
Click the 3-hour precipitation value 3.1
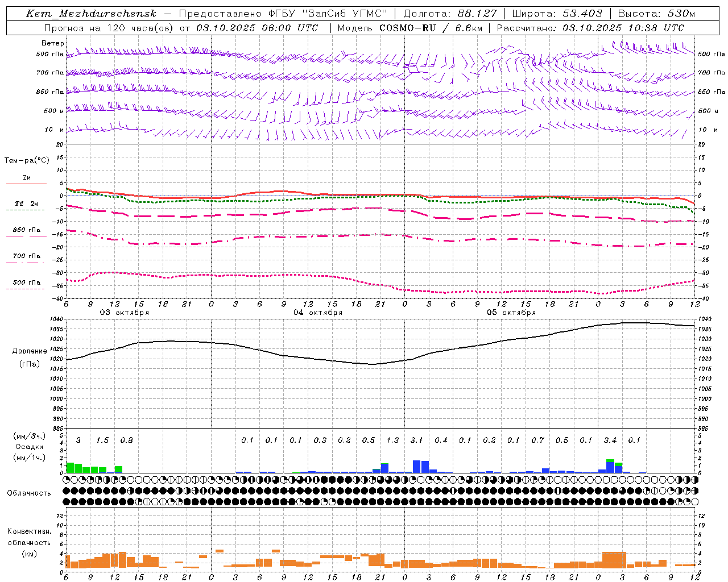(x=417, y=440)
